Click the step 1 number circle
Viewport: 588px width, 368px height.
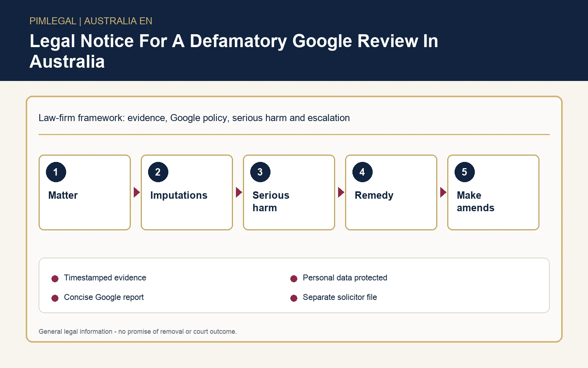[56, 172]
